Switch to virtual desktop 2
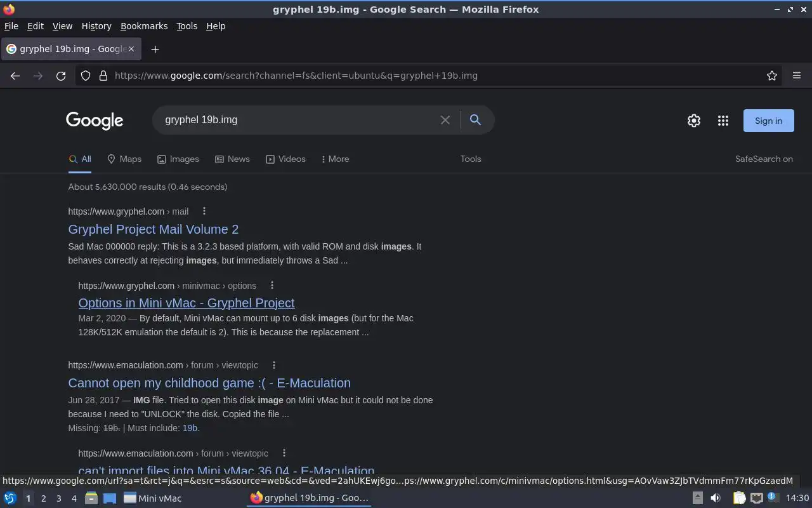Image resolution: width=812 pixels, height=508 pixels. [x=43, y=498]
